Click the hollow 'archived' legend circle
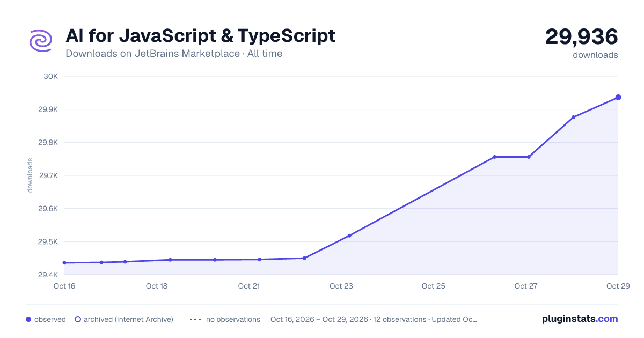 [77, 319]
